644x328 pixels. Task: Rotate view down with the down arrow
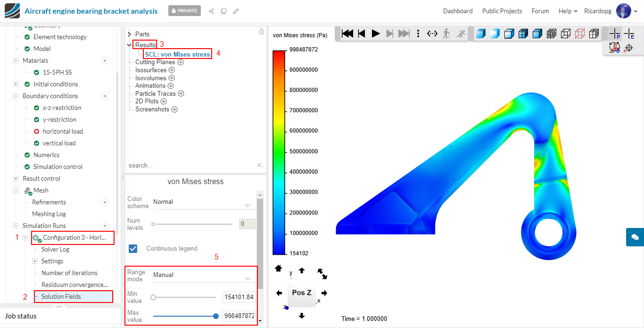pos(302,315)
